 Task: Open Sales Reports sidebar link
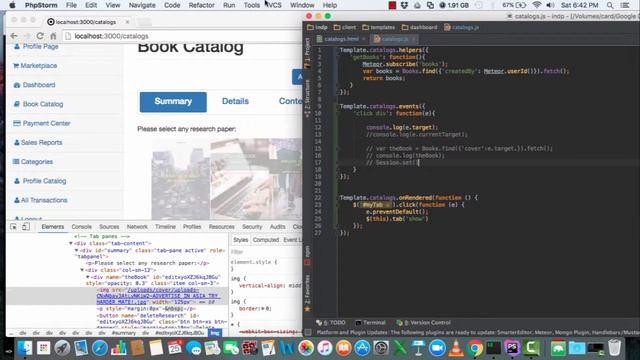point(38,142)
